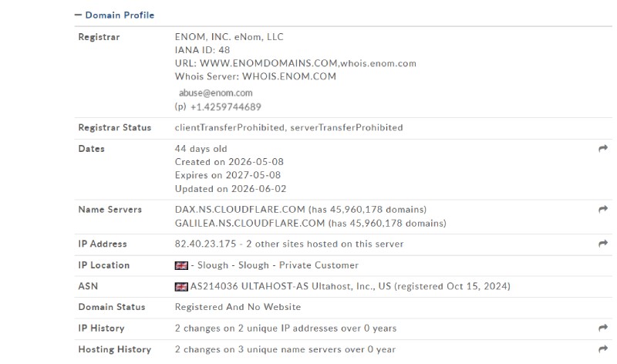Open the DAX.NS.CLOUDFLARE.COM name server

tap(240, 209)
